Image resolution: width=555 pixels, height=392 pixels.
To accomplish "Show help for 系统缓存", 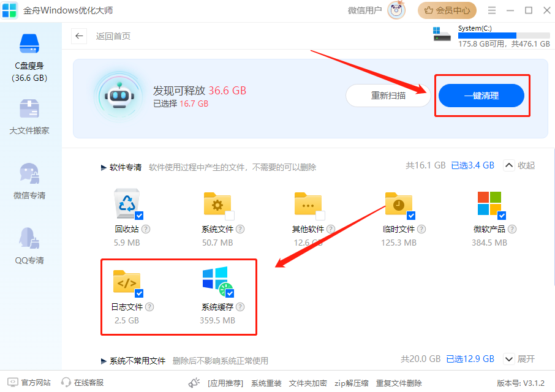I will (x=240, y=307).
